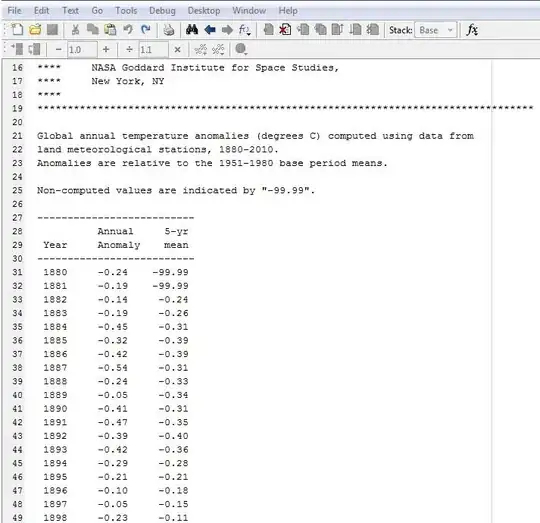Screen dimensions: 540x523
Task: Copy selection with the Copy icon
Action: [92, 30]
